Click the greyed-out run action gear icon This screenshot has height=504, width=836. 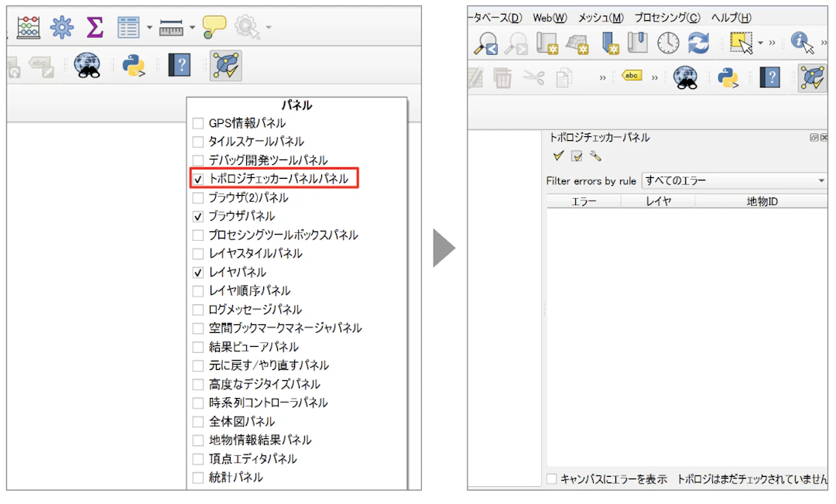[247, 26]
